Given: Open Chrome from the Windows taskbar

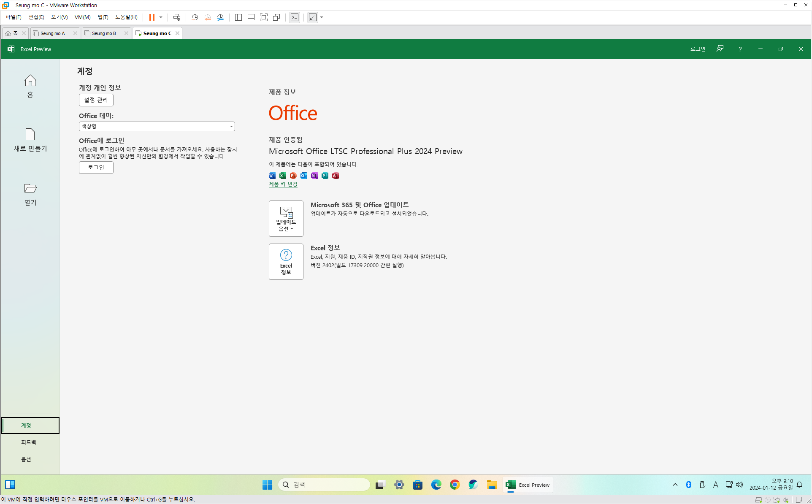Looking at the screenshot, I should [x=455, y=485].
